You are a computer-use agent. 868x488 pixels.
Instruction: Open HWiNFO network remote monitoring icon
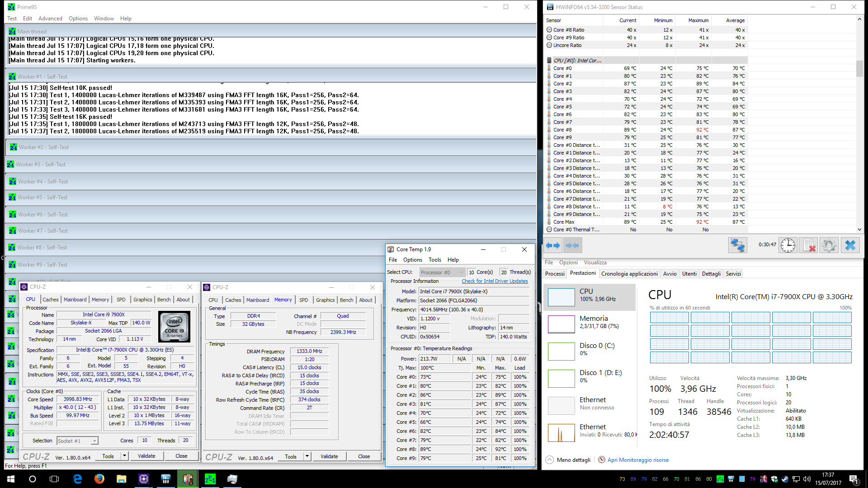pyautogui.click(x=738, y=245)
